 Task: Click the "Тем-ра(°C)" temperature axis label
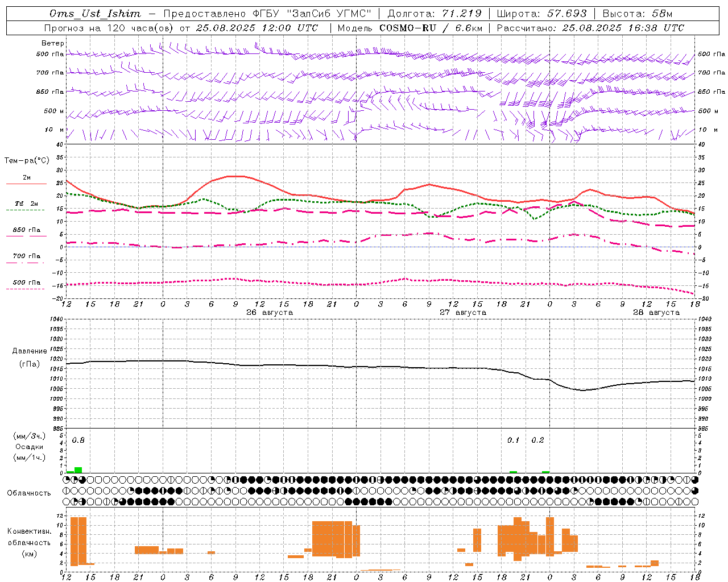tap(27, 161)
